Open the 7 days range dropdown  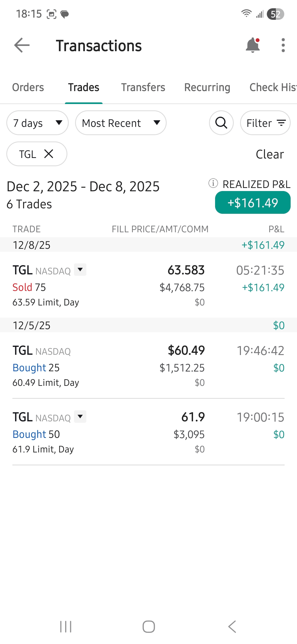pyautogui.click(x=37, y=123)
